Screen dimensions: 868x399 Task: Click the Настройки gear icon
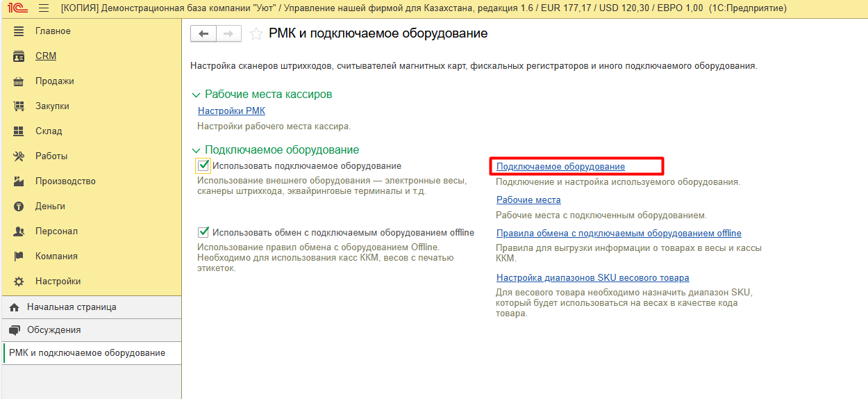pos(19,282)
